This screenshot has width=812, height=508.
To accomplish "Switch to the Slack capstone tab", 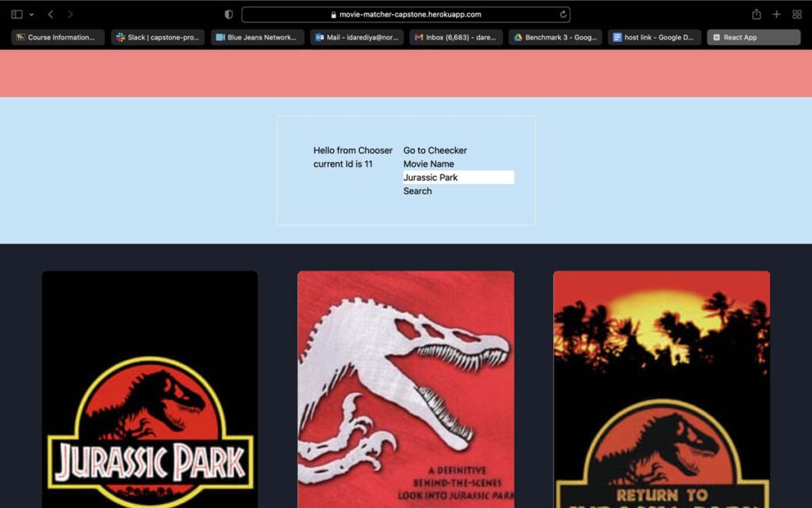I will 158,37.
